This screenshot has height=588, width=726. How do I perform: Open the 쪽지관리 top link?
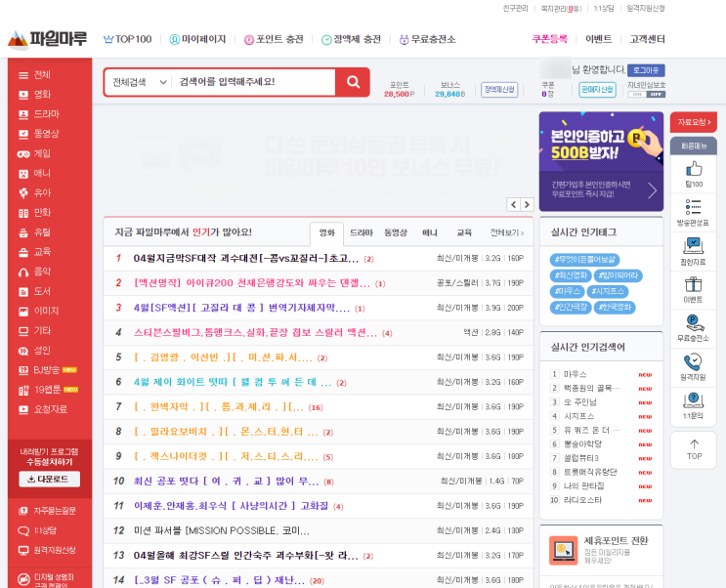tap(561, 9)
